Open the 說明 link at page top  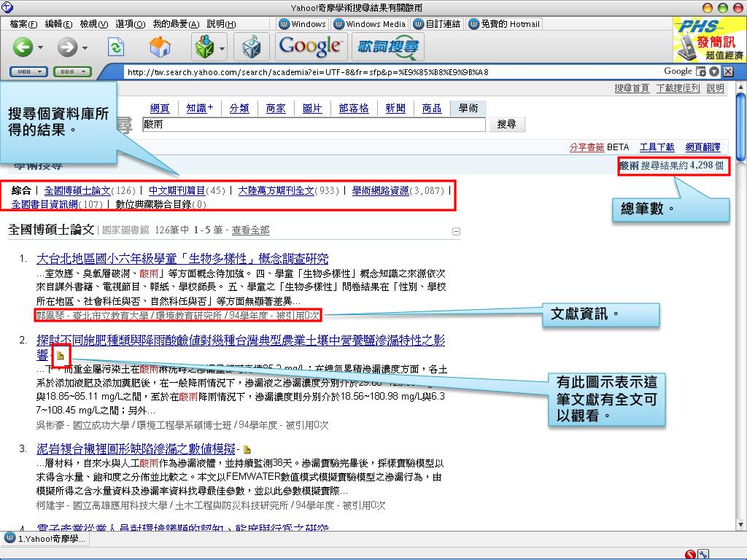click(715, 88)
